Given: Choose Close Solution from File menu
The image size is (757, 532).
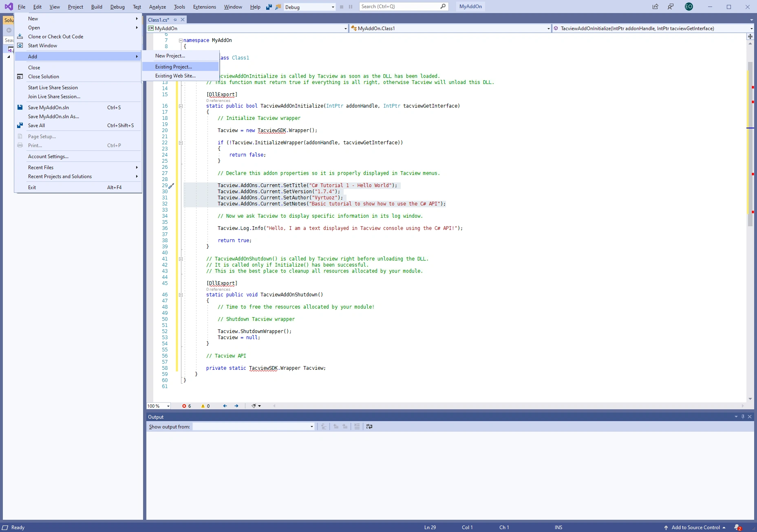Looking at the screenshot, I should pyautogui.click(x=43, y=77).
